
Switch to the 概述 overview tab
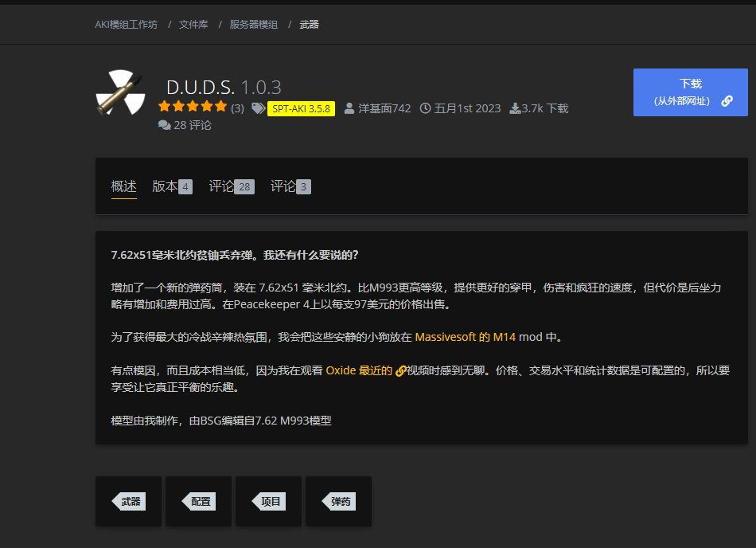pyautogui.click(x=123, y=186)
